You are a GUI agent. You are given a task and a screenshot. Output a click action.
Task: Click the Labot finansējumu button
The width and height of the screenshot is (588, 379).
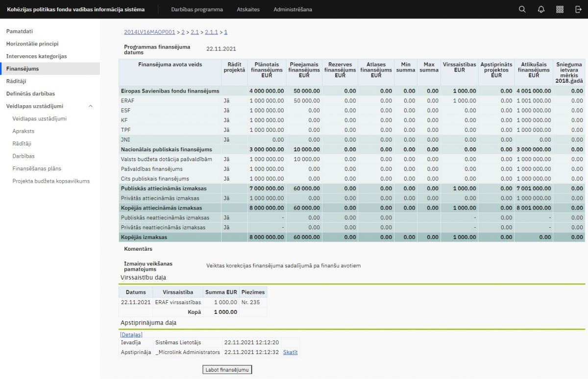click(227, 370)
